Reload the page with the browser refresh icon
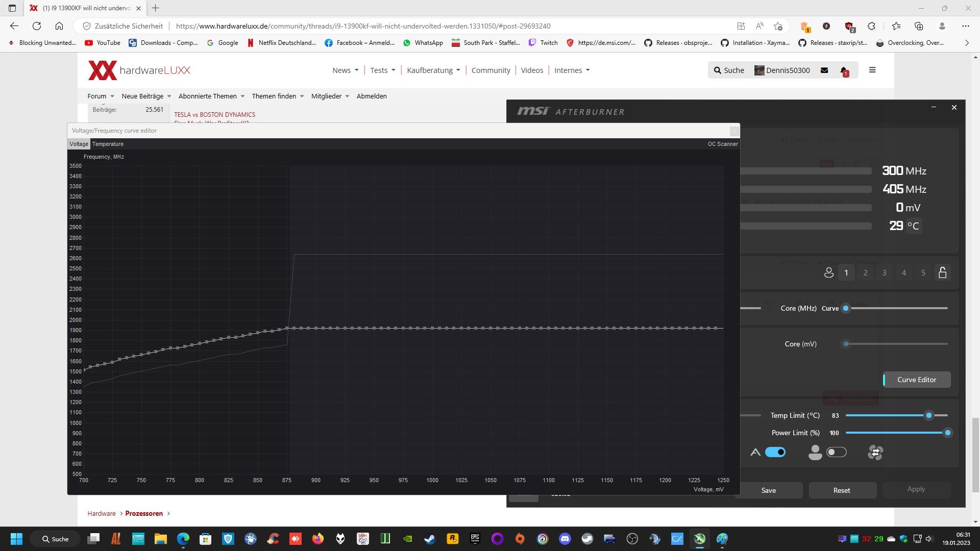Screen dimensions: 980x551 (37, 26)
